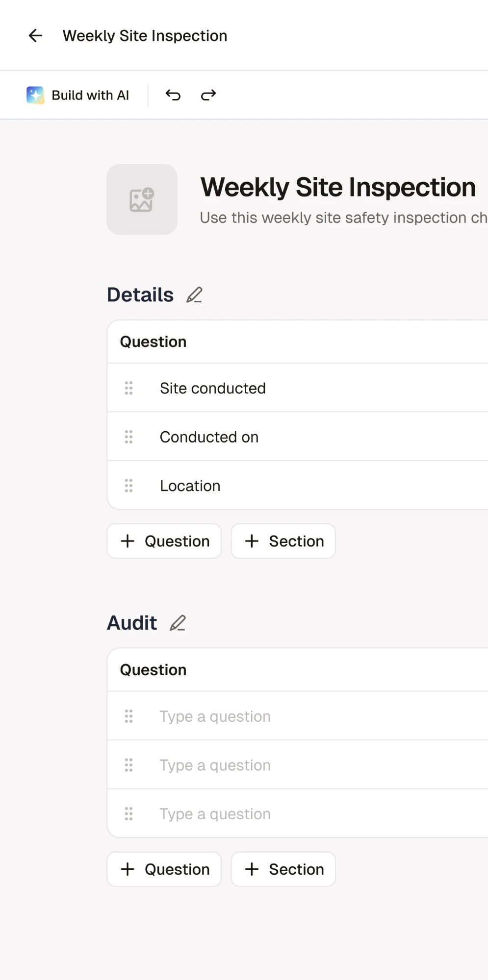The height and width of the screenshot is (980, 488).
Task: Rename the Details section with the pencil icon
Action: (x=194, y=295)
